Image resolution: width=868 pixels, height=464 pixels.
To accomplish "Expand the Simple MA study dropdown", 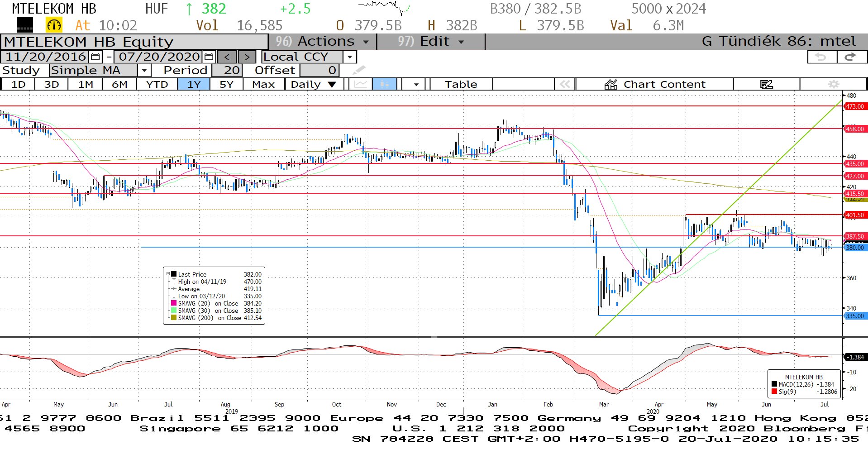I will (x=144, y=71).
